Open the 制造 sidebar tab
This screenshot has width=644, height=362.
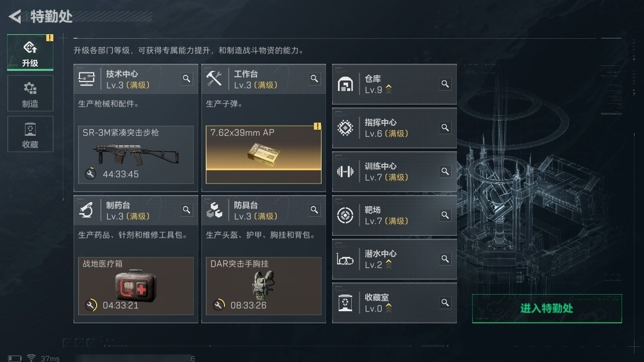(x=30, y=94)
